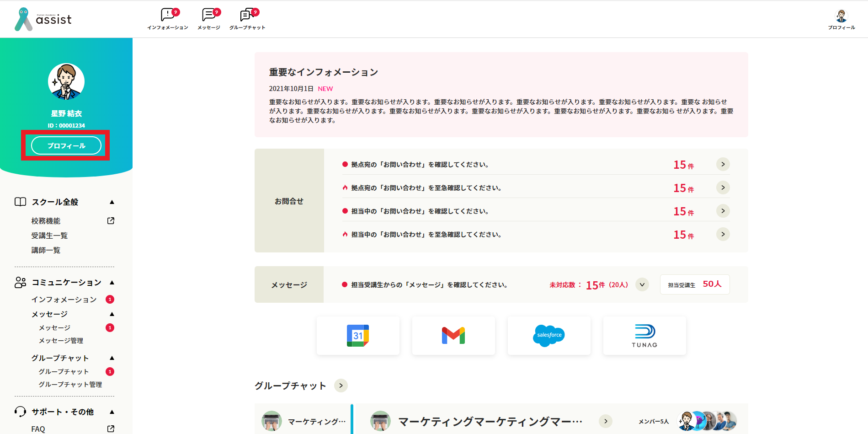This screenshot has width=868, height=434.
Task: Click the assist logo
Action: click(x=43, y=19)
